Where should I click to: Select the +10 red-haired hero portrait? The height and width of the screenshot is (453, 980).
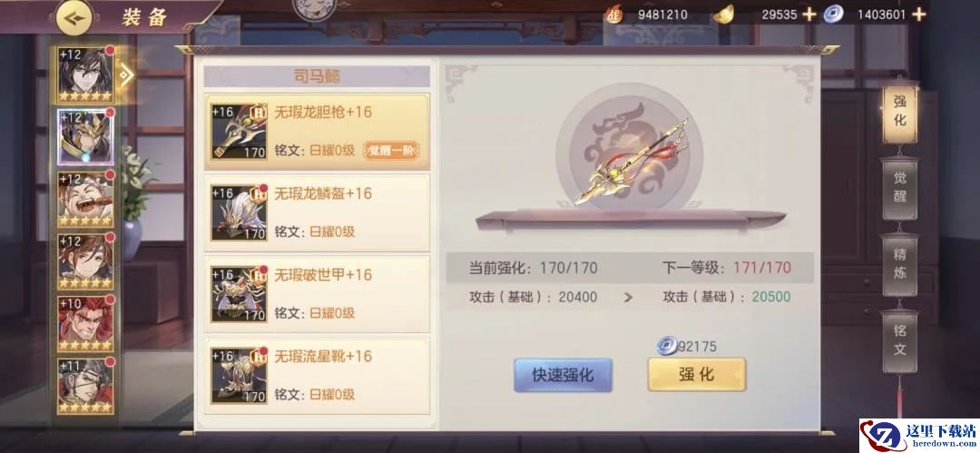(85, 323)
